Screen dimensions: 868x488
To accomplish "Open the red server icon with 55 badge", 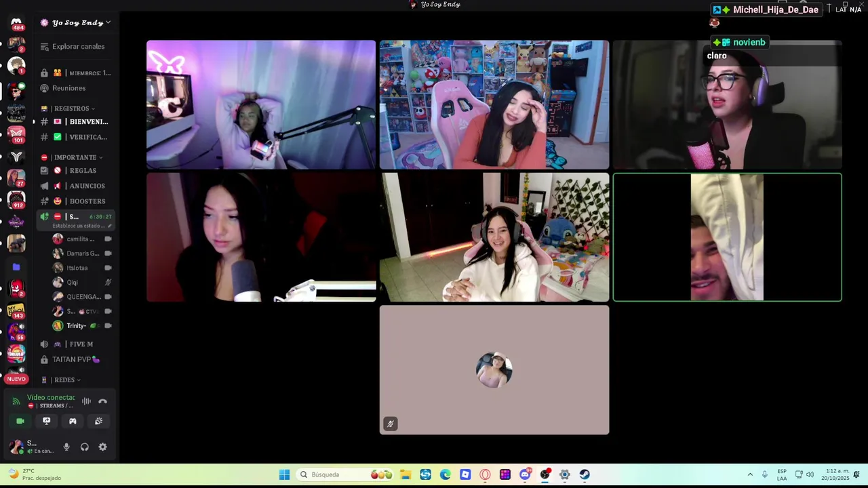I will [16, 332].
